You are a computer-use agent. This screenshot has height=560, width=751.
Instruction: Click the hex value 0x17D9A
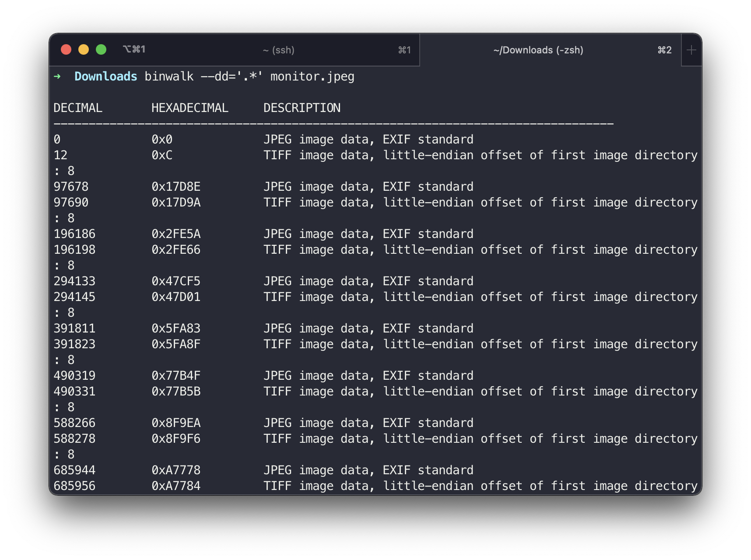point(176,203)
